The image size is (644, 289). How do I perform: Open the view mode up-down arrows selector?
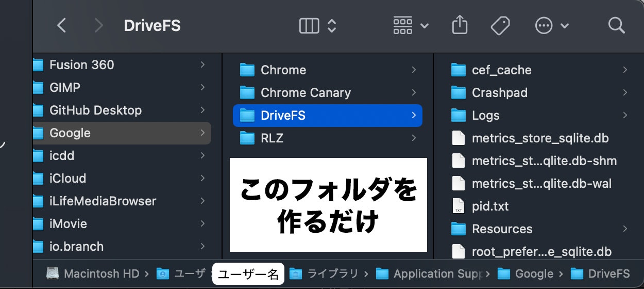pyautogui.click(x=332, y=26)
